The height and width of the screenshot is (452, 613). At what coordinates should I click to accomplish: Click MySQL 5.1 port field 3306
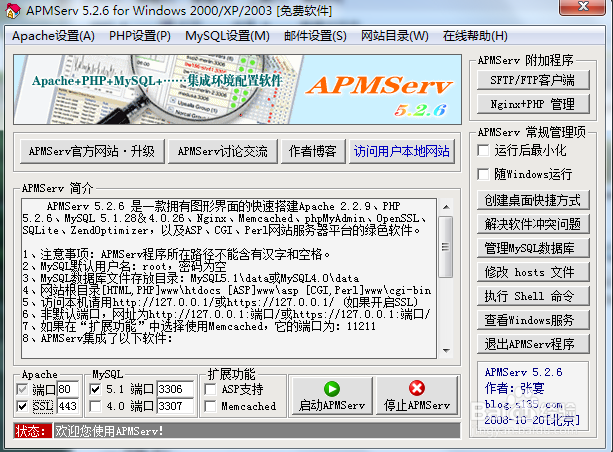point(175,389)
